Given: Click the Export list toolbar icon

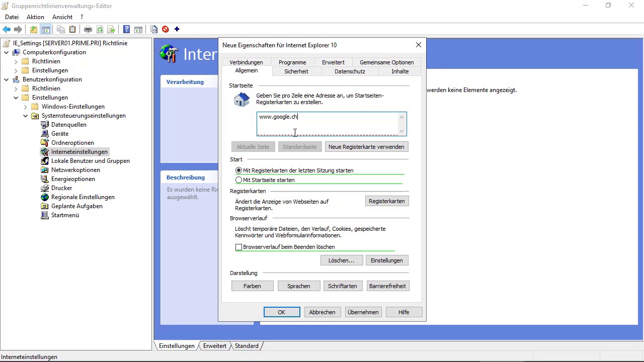Looking at the screenshot, I should [111, 29].
